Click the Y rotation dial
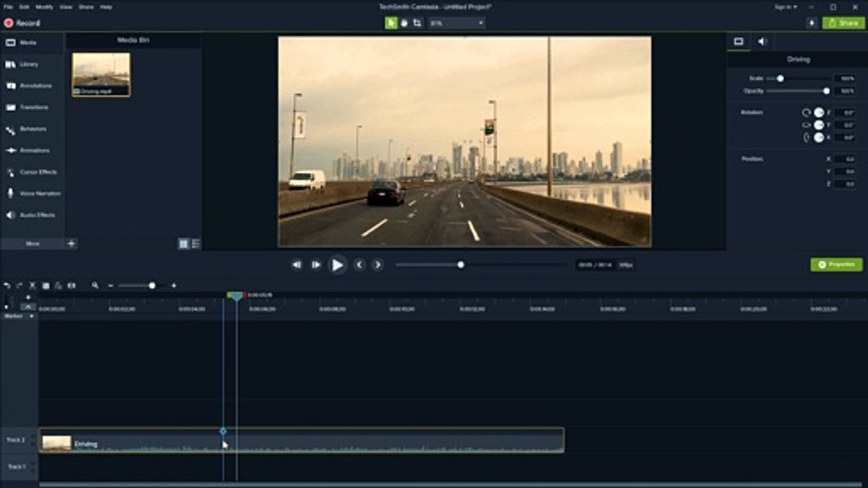Viewport: 868px width, 488px height. tap(819, 125)
